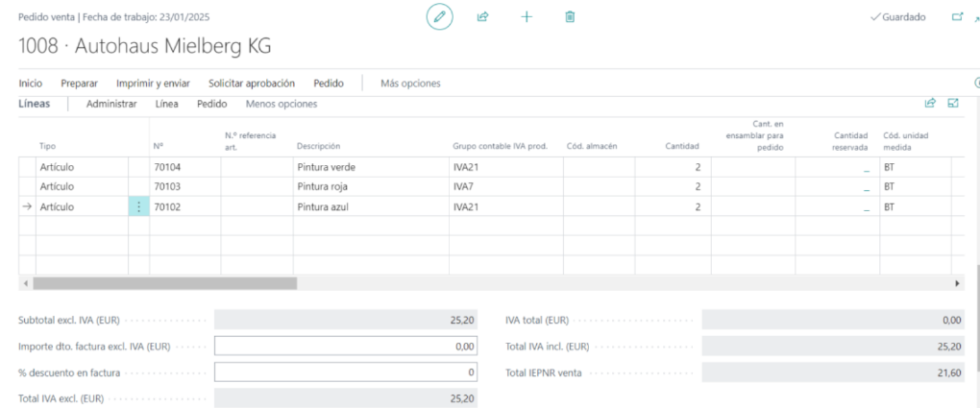Click N.º referencia art. column header
The width and height of the screenshot is (980, 408).
tap(250, 141)
